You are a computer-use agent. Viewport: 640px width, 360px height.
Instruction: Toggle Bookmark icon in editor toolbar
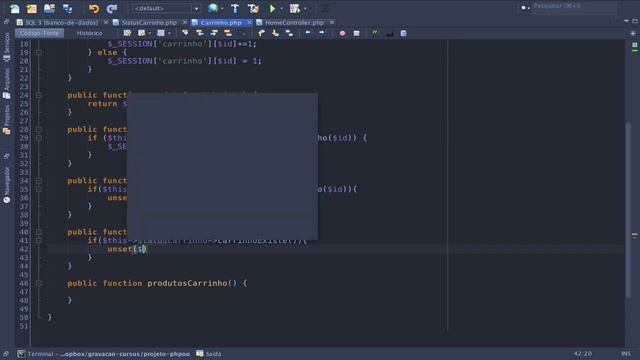pyautogui.click(x=289, y=33)
